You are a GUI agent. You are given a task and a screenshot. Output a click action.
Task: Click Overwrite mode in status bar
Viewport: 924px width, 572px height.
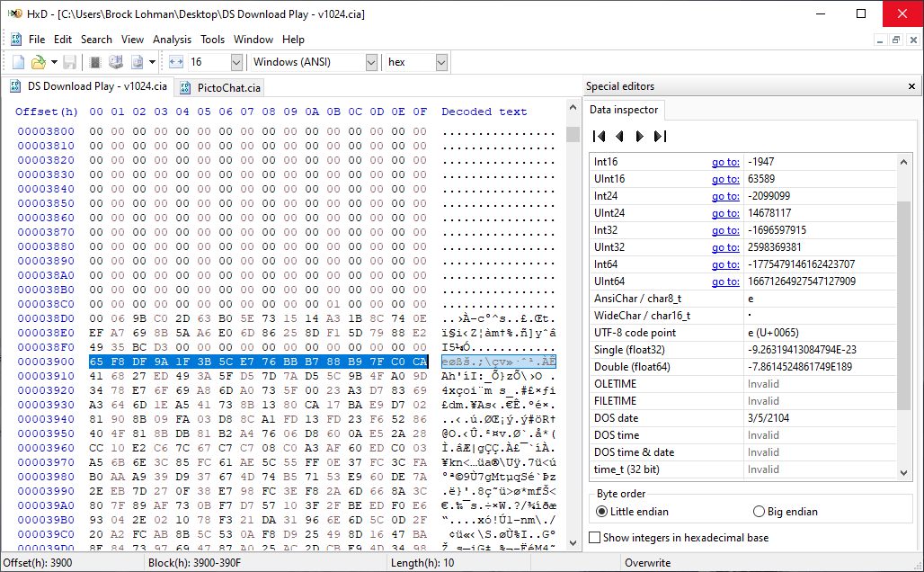pyautogui.click(x=648, y=563)
